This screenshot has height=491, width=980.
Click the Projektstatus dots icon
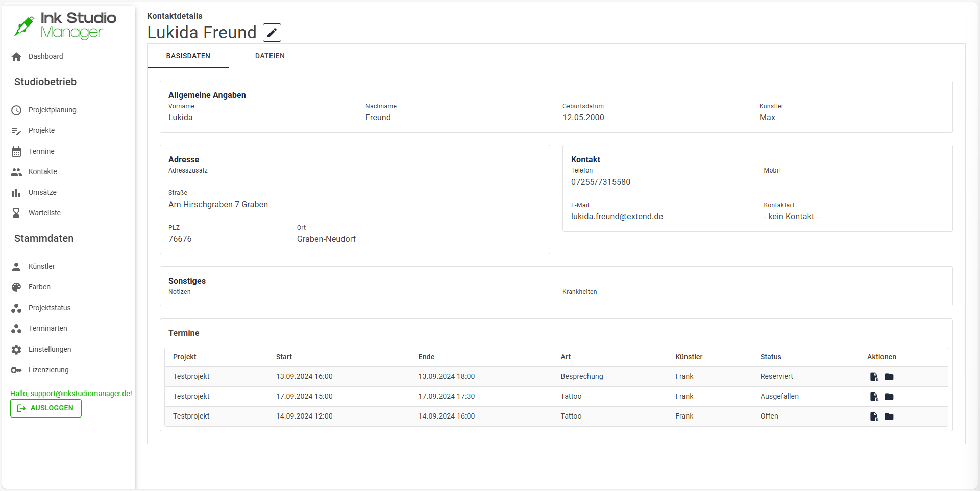pos(16,308)
